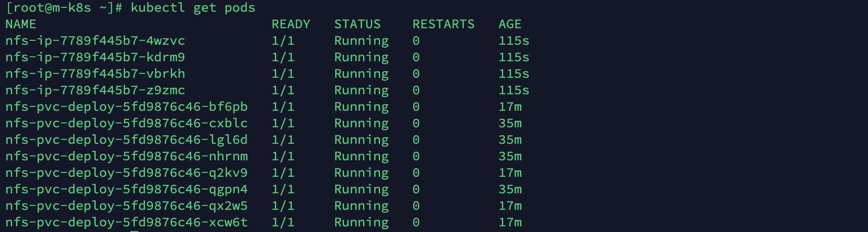Click 1/1 ready value of pod cxblc
Viewport: 868px width, 232px height.
tap(283, 123)
